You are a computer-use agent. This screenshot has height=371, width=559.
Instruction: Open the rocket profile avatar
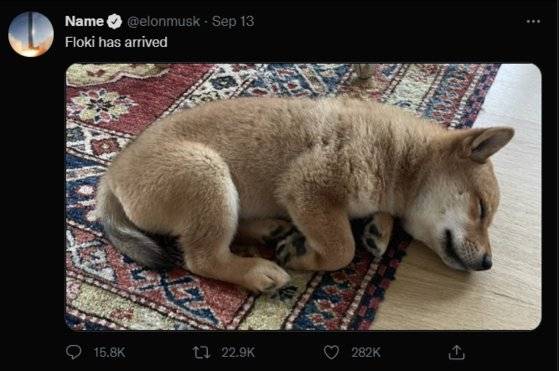point(31,34)
